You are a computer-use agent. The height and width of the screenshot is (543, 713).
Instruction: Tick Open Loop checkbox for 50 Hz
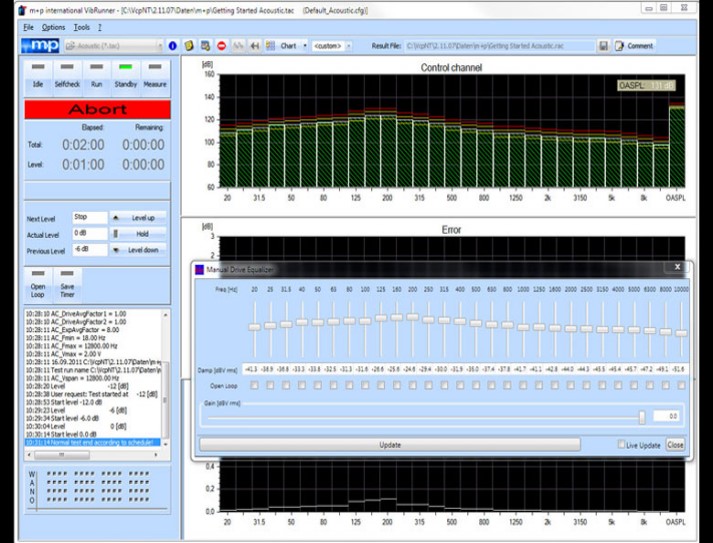tap(318, 385)
